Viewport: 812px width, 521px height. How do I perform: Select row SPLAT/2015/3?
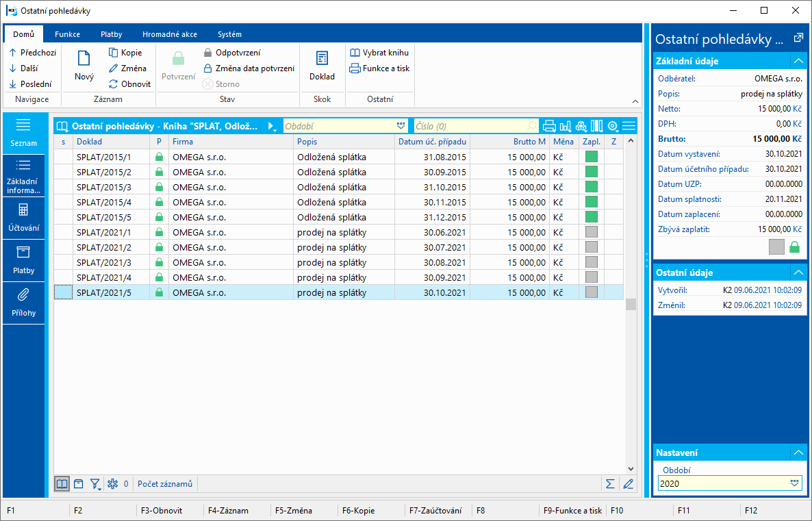point(339,187)
